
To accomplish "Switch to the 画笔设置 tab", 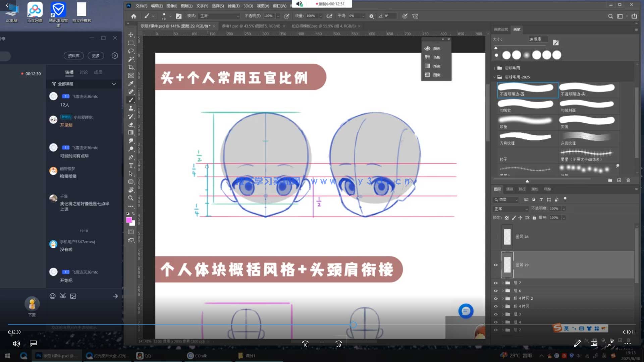I will pyautogui.click(x=501, y=29).
